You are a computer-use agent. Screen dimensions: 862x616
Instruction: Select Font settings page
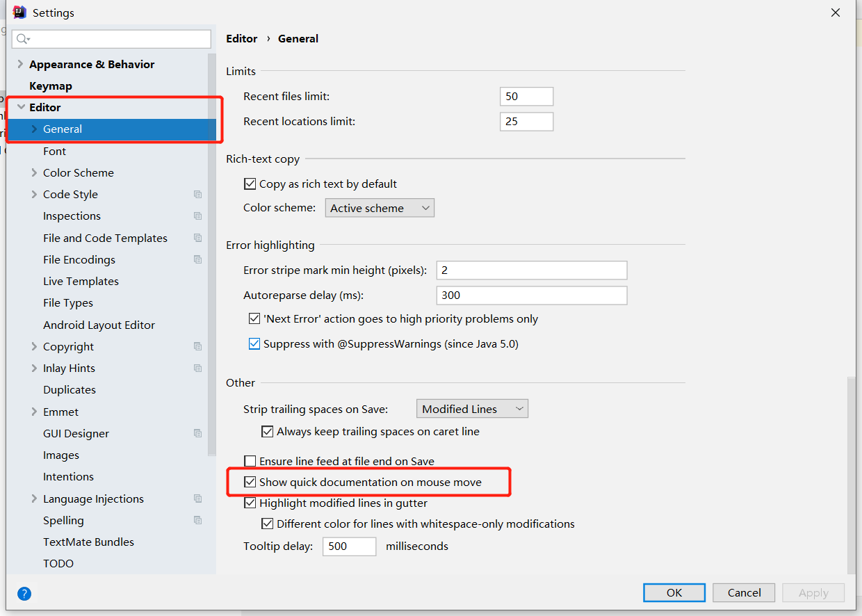pos(54,151)
